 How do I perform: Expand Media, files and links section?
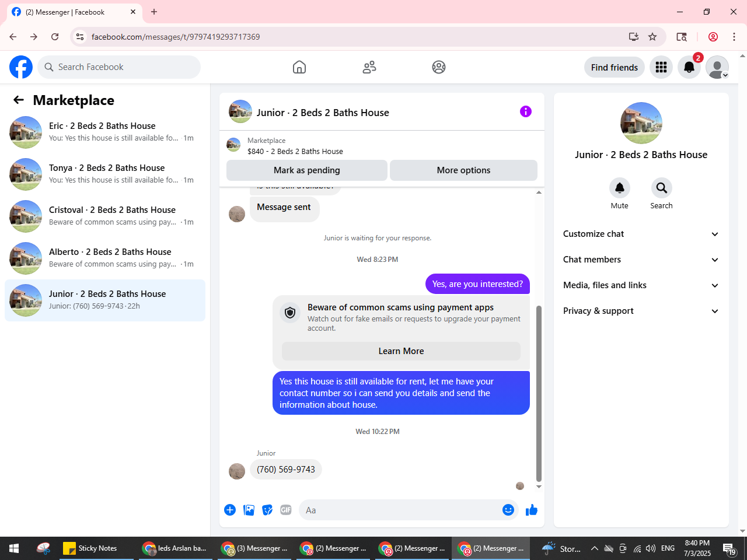click(641, 285)
